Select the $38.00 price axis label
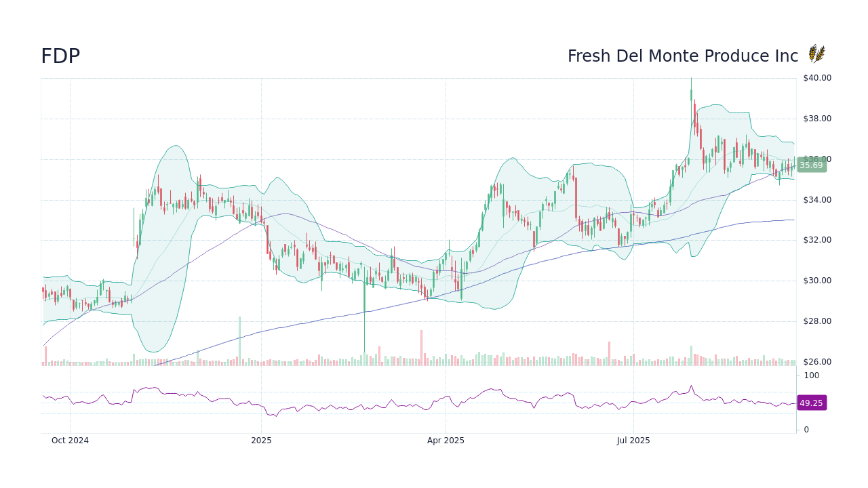868x488 pixels. pos(817,119)
